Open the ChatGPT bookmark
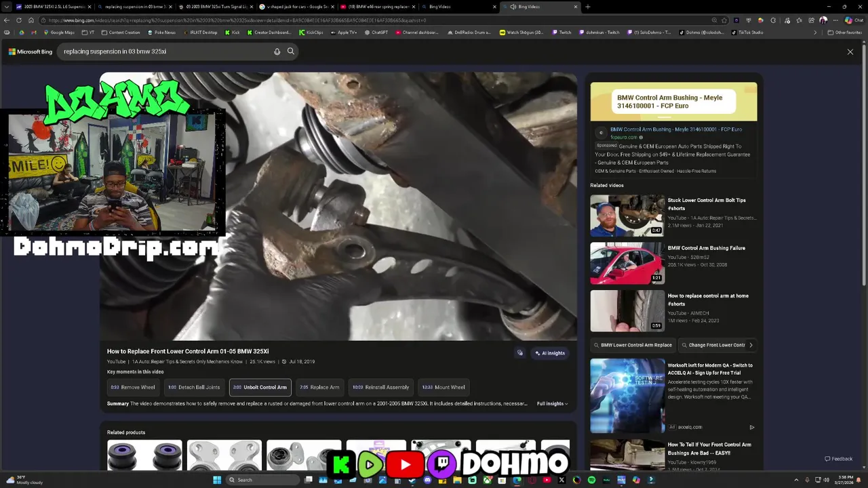Screen dimensions: 868x488 (x=376, y=33)
